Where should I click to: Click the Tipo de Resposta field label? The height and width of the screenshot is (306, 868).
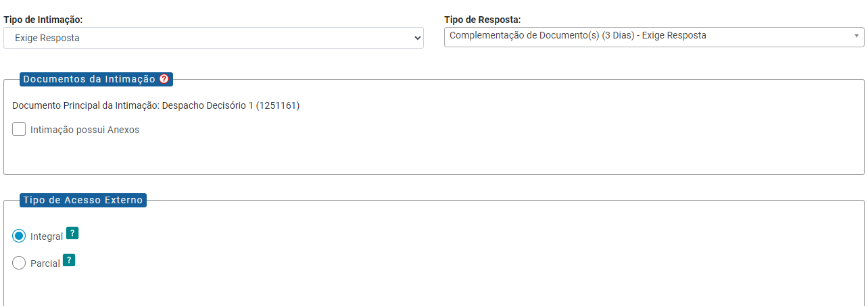(483, 19)
